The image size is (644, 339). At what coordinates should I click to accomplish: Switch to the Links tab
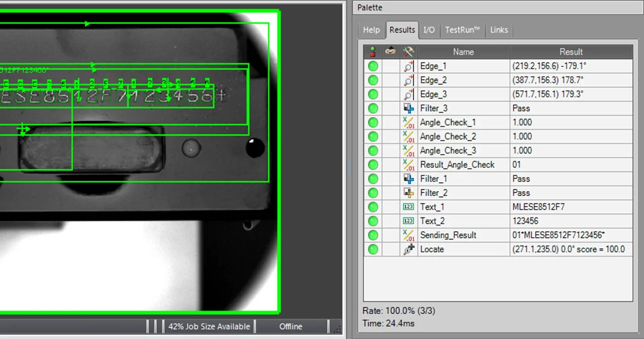click(x=499, y=30)
